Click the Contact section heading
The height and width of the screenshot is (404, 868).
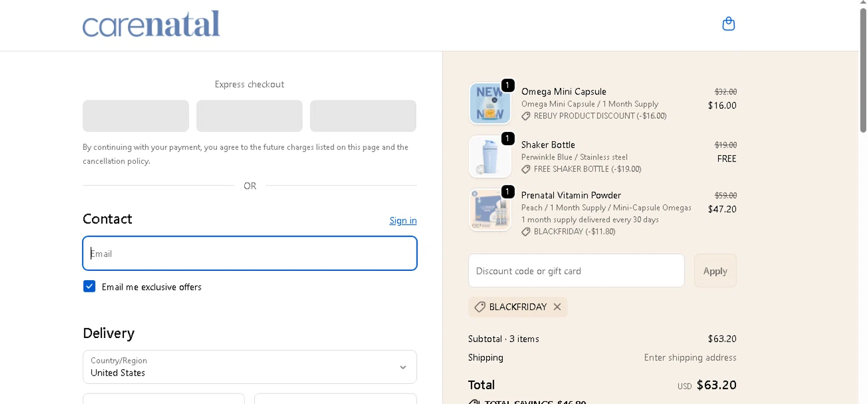click(x=108, y=219)
